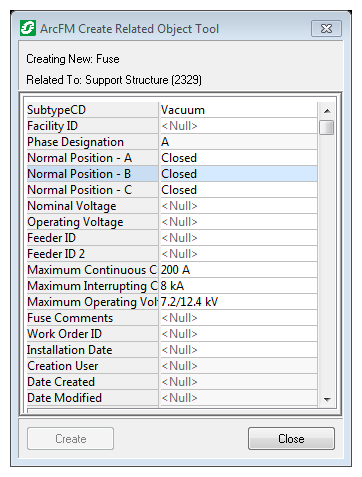Select the Maximum Interrupting C label

point(92,286)
